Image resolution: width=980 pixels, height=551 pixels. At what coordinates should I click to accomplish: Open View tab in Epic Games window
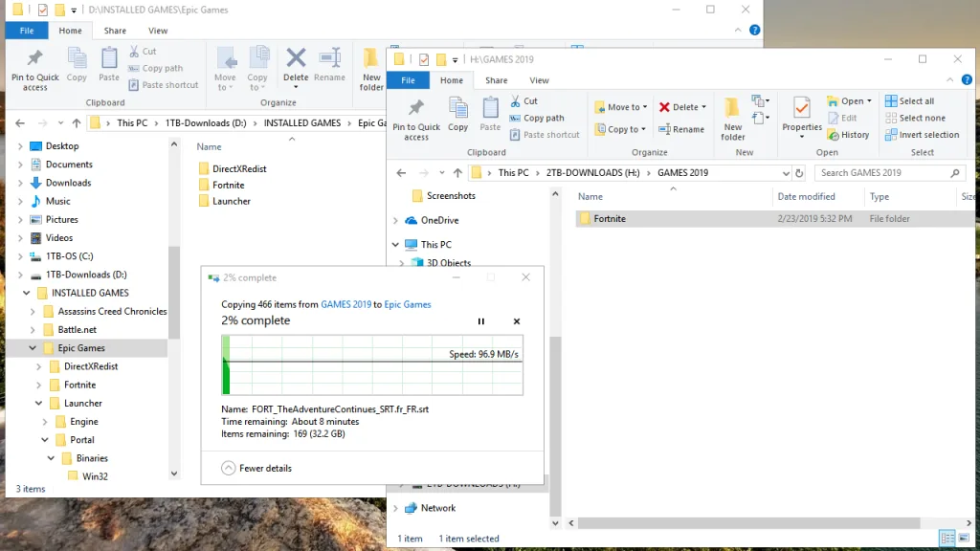coord(158,31)
